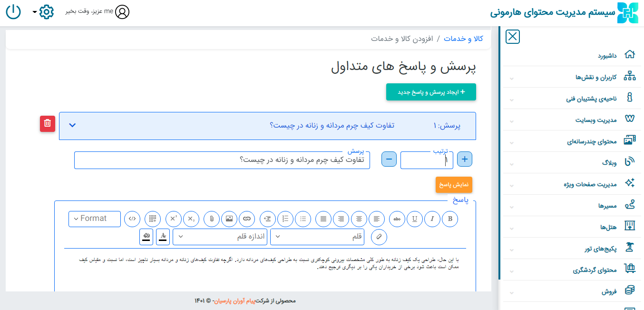Screen dimensions: 644x310
Task: Delete question 1 with the red trash button
Action: pyautogui.click(x=48, y=123)
